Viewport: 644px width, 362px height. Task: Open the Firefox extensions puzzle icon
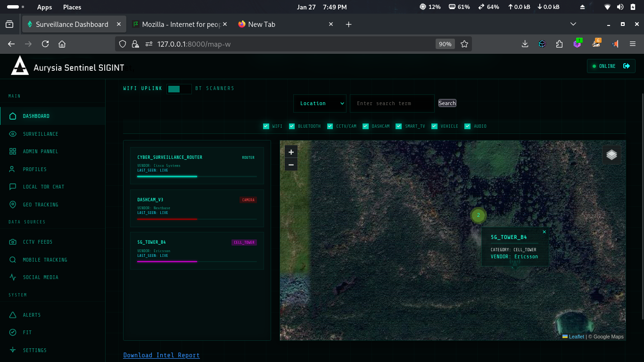coord(559,44)
